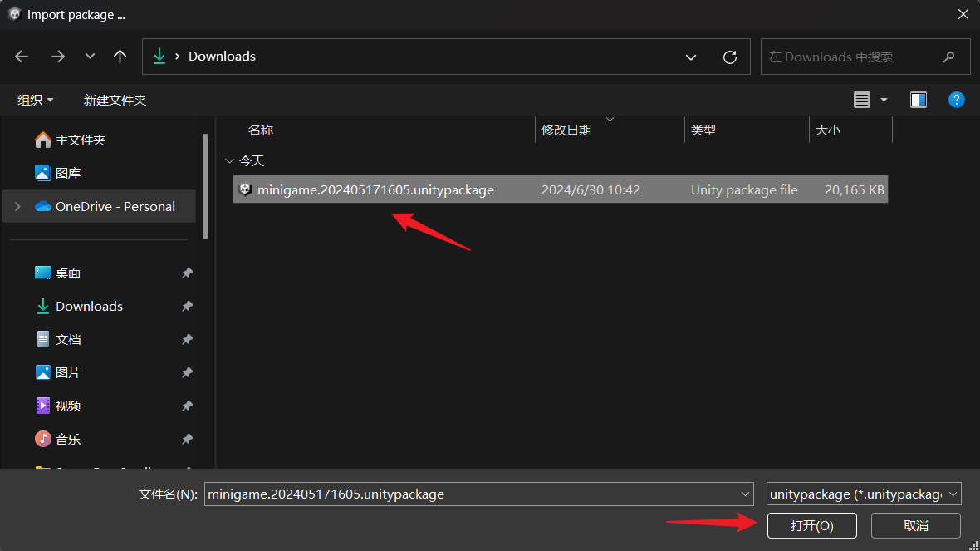
Task: Open the address bar history dropdown
Action: 691,57
